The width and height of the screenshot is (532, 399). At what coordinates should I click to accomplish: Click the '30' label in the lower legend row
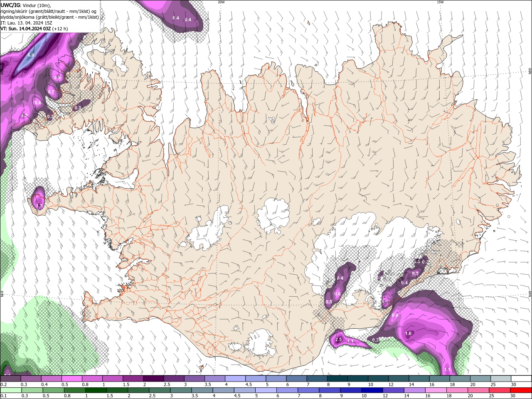(514, 396)
